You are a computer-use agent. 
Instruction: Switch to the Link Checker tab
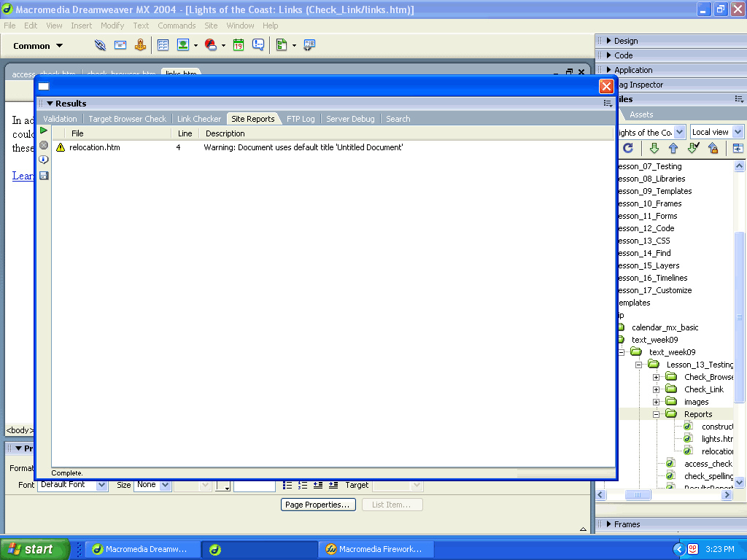click(x=199, y=119)
